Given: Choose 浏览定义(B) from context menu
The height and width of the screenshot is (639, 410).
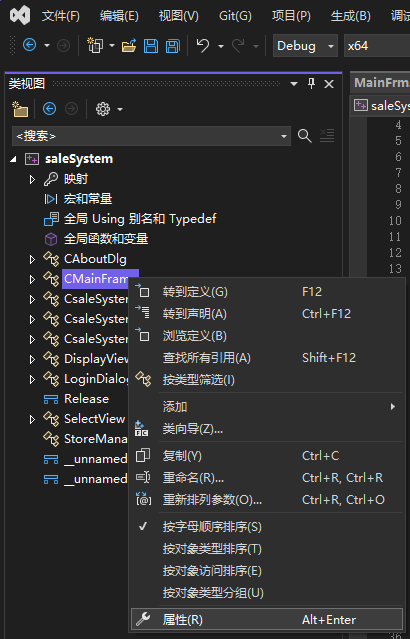Looking at the screenshot, I should tap(267, 336).
